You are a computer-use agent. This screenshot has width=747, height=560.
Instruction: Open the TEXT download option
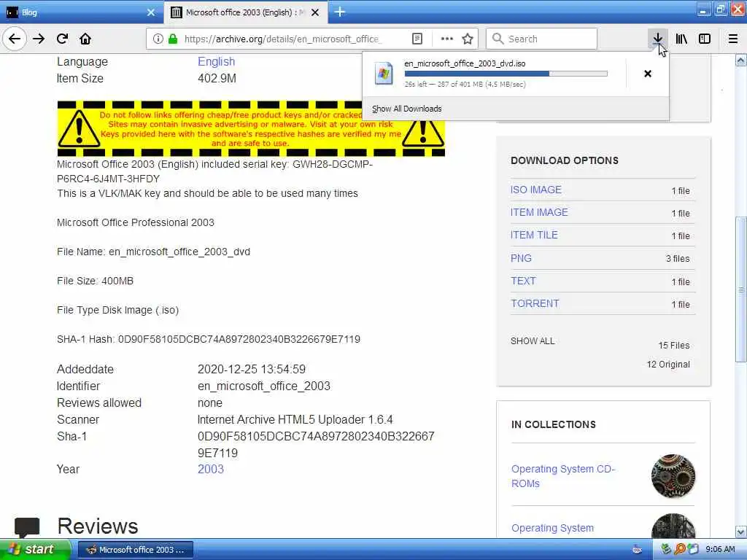coord(523,281)
